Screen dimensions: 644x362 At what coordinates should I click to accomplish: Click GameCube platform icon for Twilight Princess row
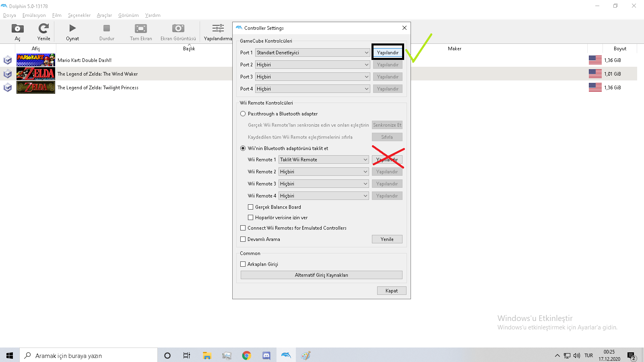pos(8,88)
